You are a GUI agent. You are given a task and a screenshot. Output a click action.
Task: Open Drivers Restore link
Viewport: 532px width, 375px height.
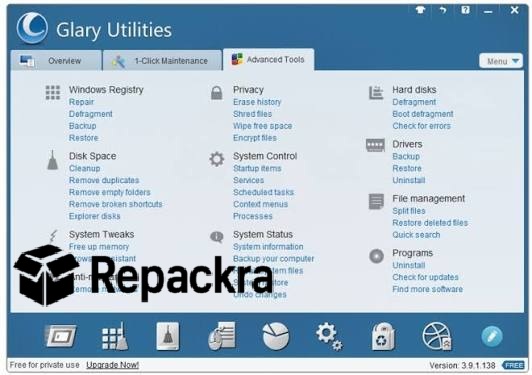pos(407,168)
